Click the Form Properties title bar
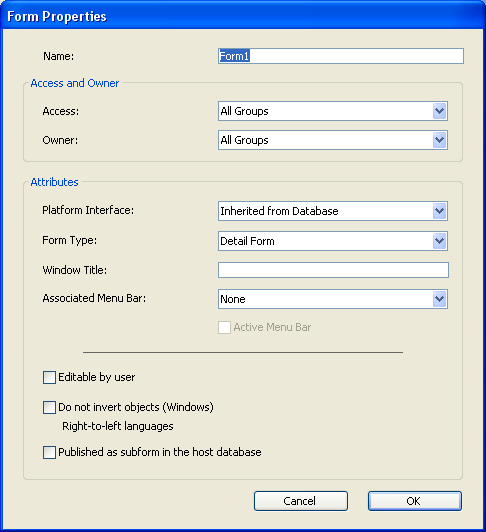 point(243,16)
